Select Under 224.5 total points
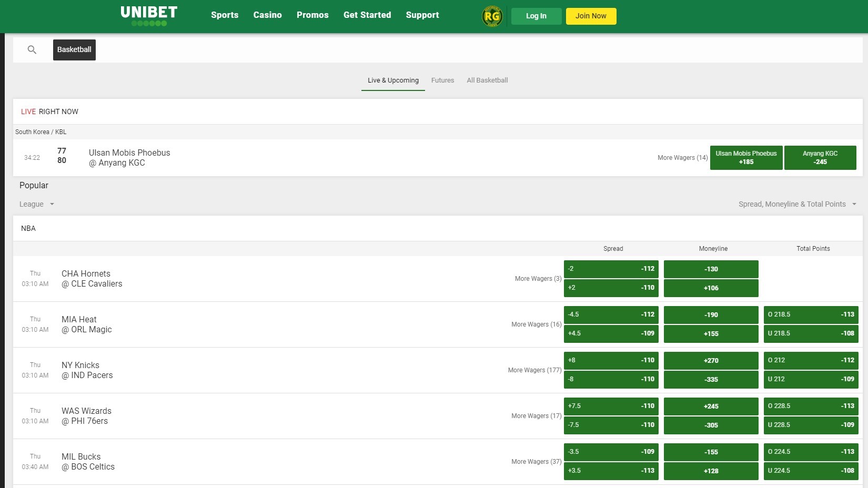The width and height of the screenshot is (868, 488). click(x=811, y=471)
